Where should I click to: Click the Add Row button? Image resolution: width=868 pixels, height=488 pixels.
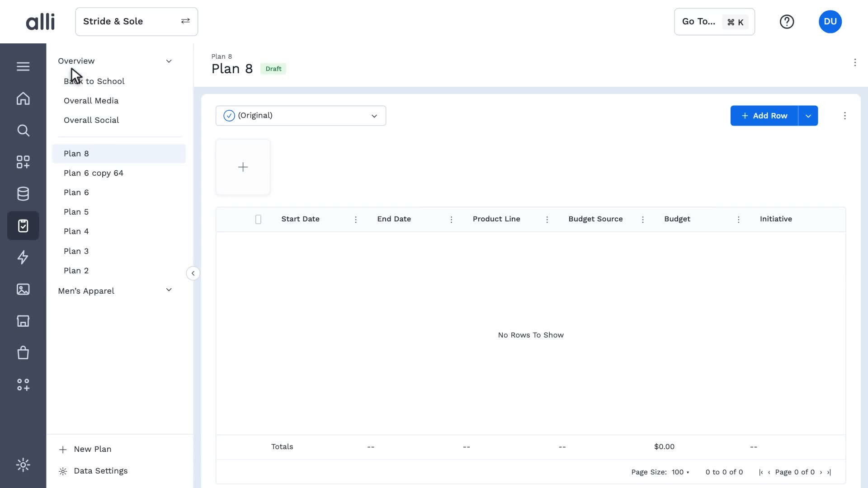point(764,116)
